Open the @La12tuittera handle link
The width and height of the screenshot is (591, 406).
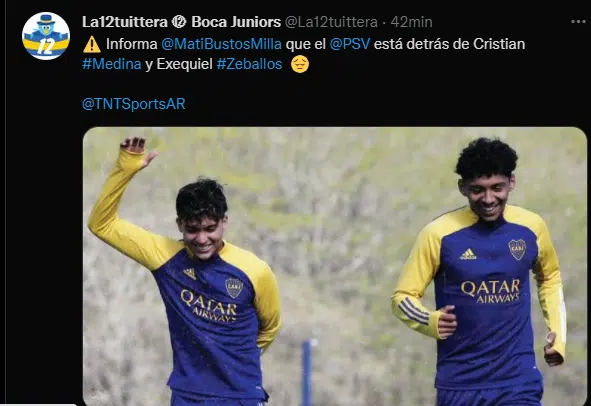(331, 22)
